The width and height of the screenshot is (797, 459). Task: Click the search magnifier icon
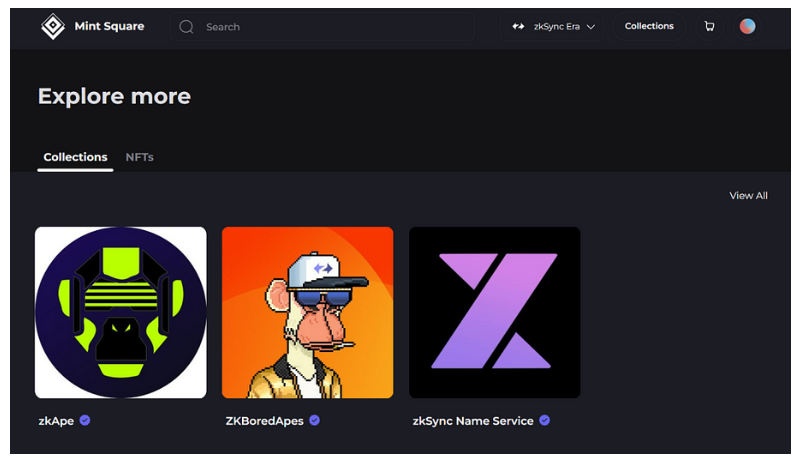187,27
